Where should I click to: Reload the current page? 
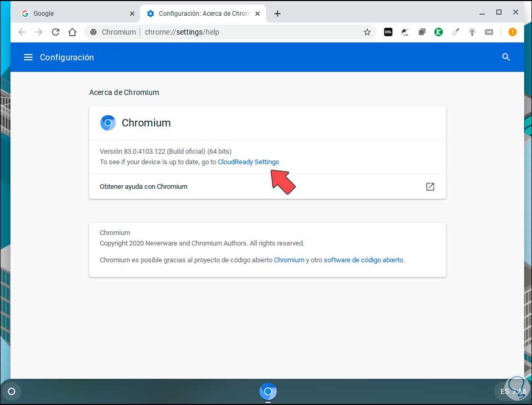56,32
